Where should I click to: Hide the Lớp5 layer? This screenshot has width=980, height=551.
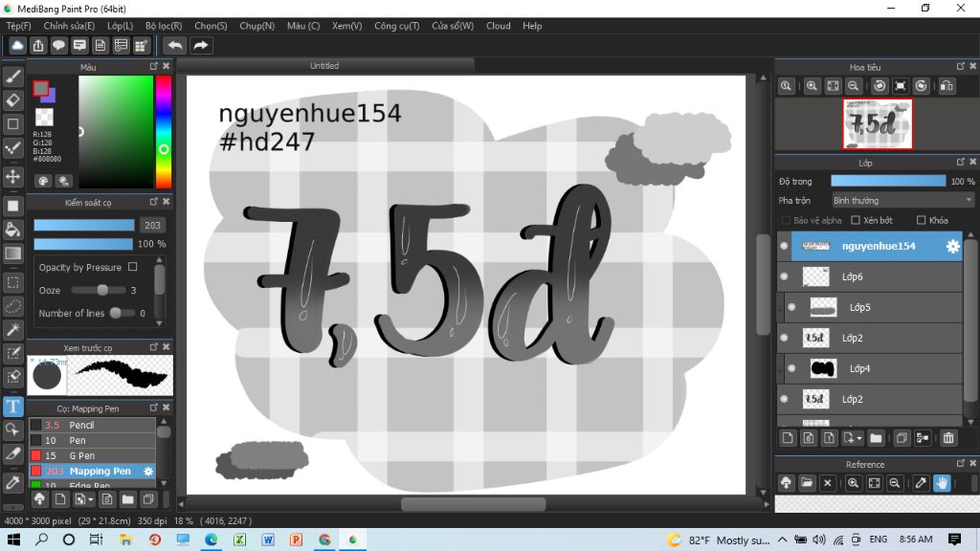tap(791, 307)
